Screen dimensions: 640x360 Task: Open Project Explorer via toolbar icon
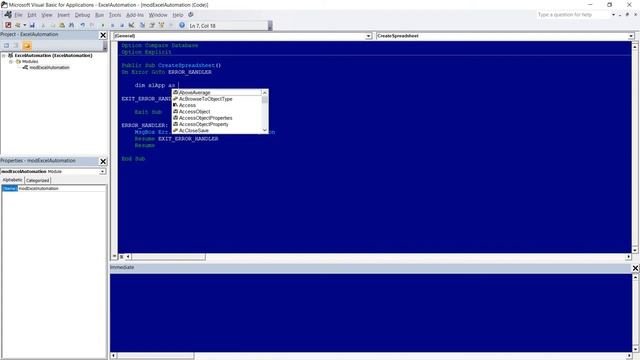click(x=142, y=25)
